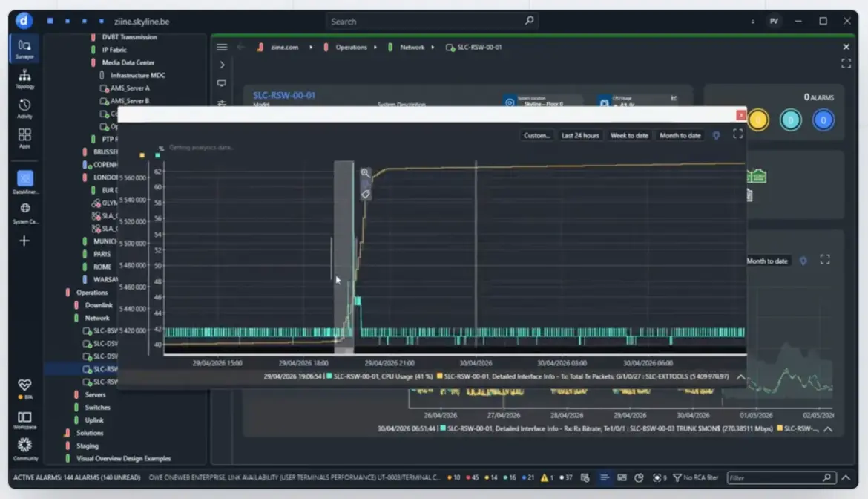The width and height of the screenshot is (868, 499).
Task: Expand the alarm console with the chevron
Action: [846, 478]
